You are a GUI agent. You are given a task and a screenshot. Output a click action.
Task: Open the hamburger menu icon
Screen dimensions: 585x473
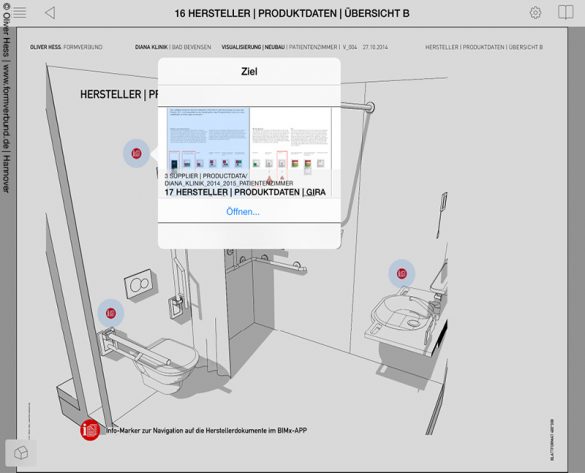click(20, 12)
